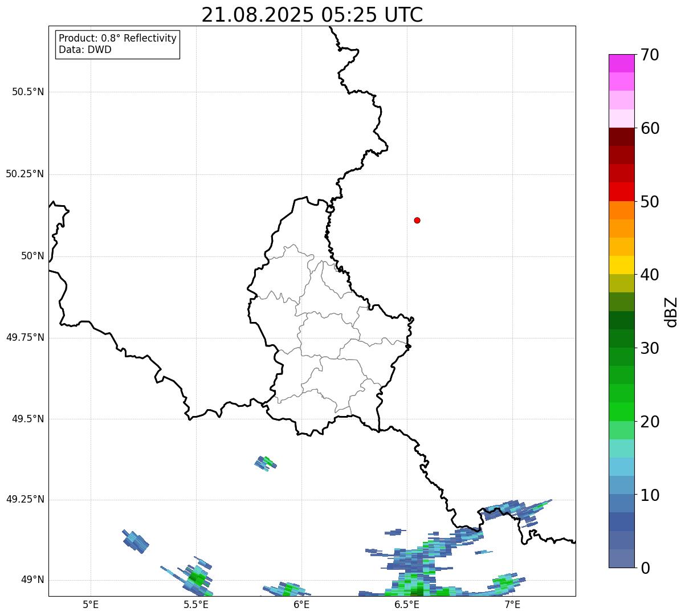Click the 6.5°E longitude label
Viewport: 685px width, 616px height.
(407, 605)
